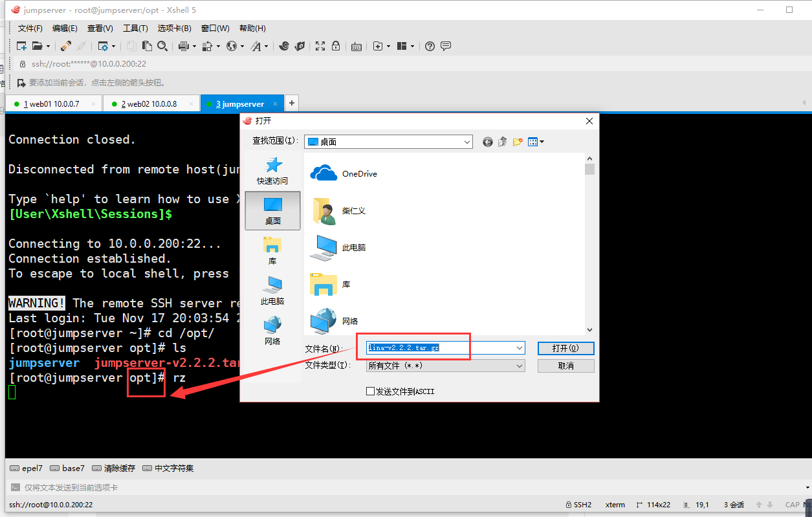Toggle full screen toolbar icon
Image resolution: width=812 pixels, height=517 pixels.
tap(320, 46)
